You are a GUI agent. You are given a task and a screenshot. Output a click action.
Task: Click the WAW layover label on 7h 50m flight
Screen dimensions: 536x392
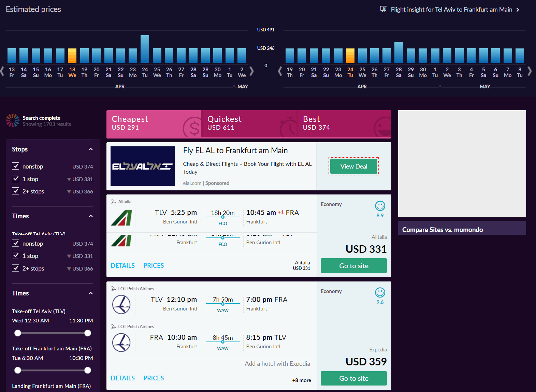(x=223, y=310)
